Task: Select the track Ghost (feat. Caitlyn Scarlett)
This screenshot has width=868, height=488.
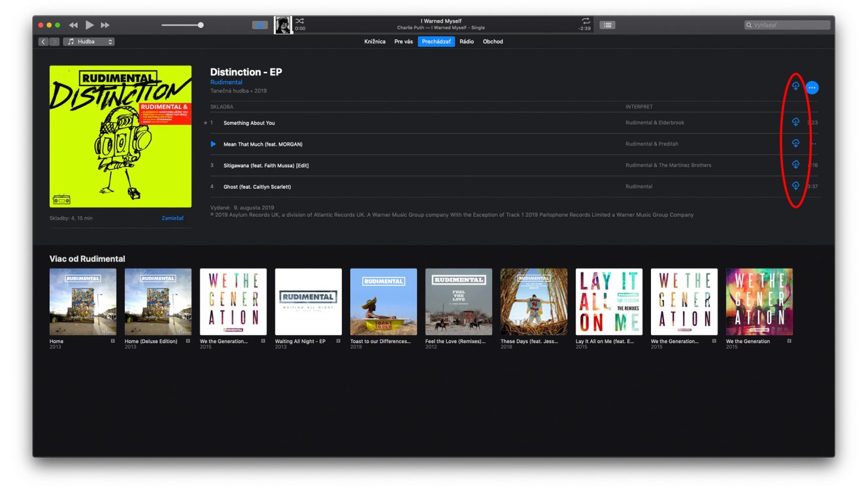Action: pyautogui.click(x=257, y=187)
